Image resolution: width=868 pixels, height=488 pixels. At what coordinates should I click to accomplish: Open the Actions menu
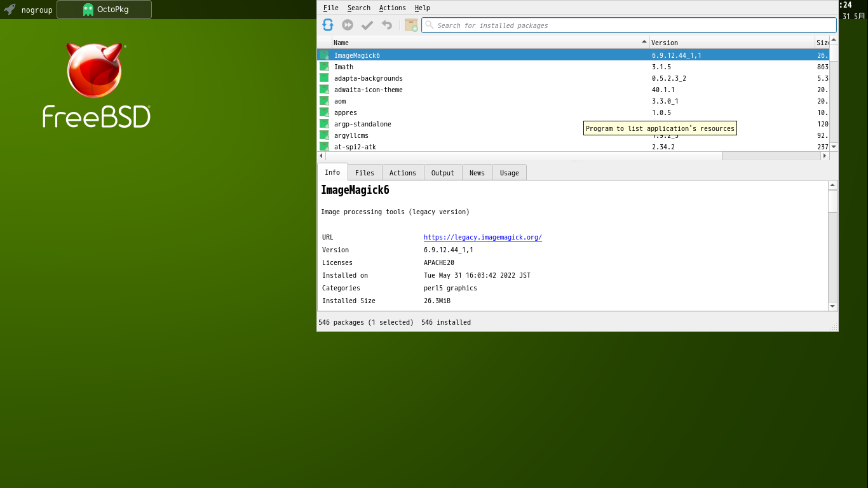392,8
